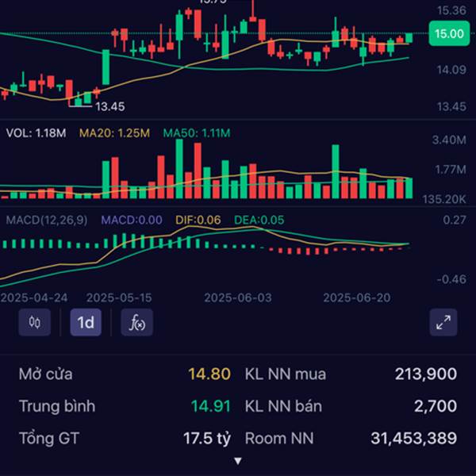Click the DEA:0.05 value

tap(259, 220)
